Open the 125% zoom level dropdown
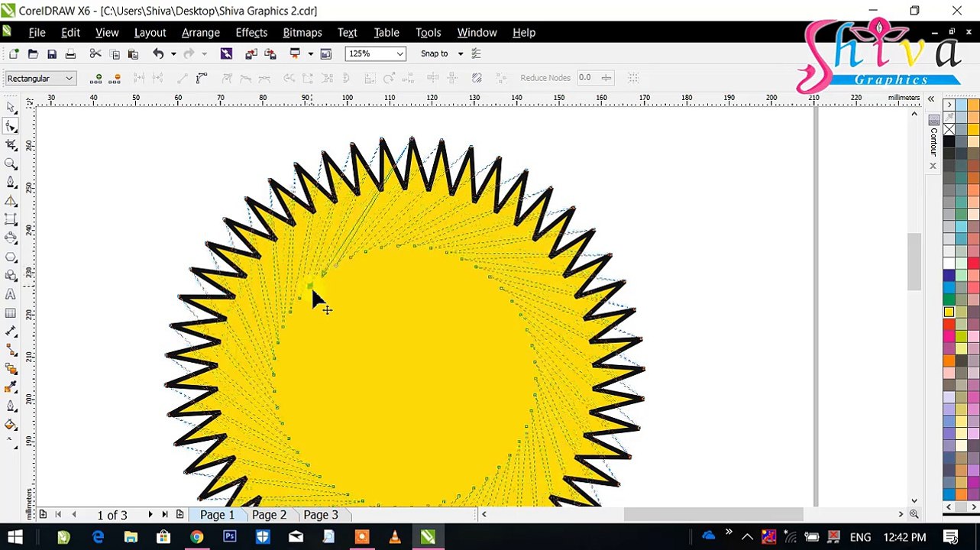 pyautogui.click(x=399, y=53)
